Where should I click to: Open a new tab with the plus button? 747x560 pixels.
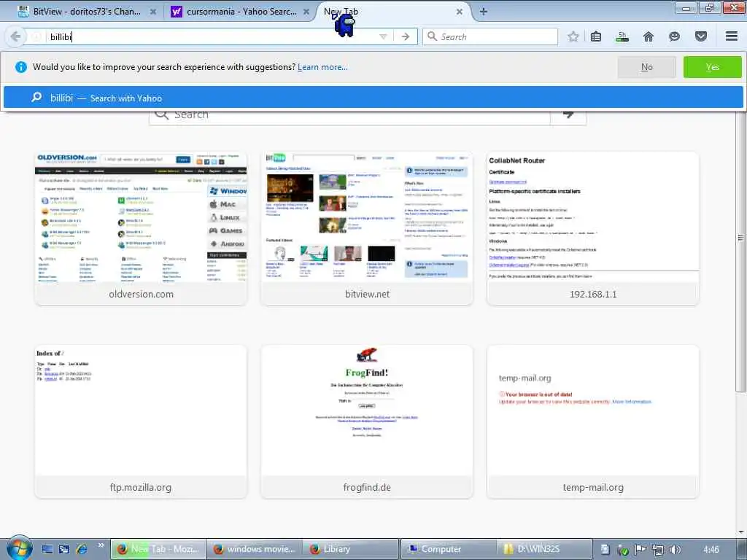coord(483,12)
